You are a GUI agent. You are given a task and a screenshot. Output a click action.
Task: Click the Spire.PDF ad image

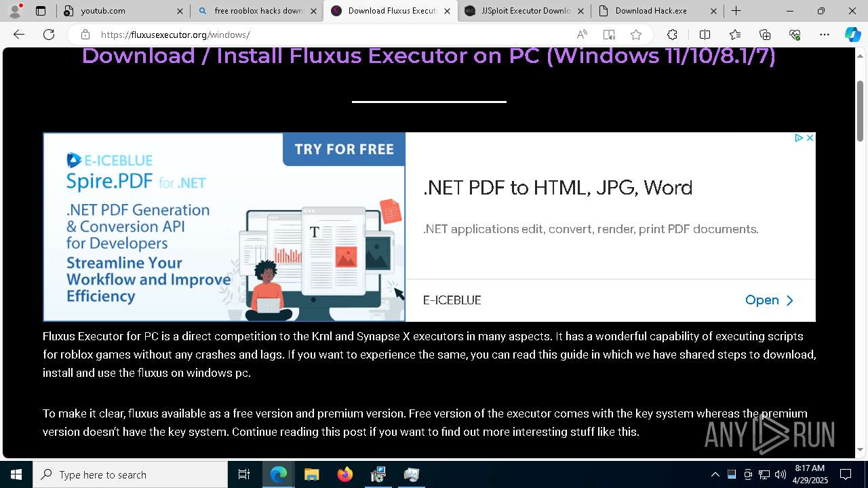224,227
